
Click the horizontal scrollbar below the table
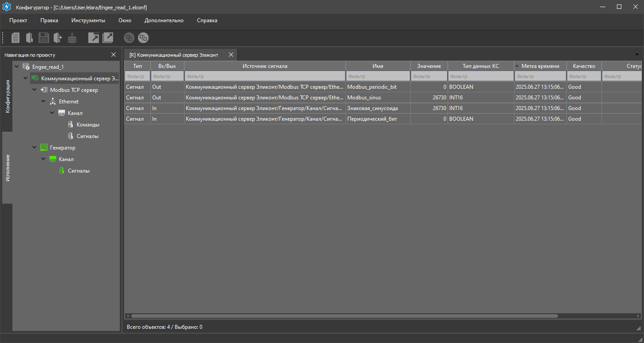[344, 316]
